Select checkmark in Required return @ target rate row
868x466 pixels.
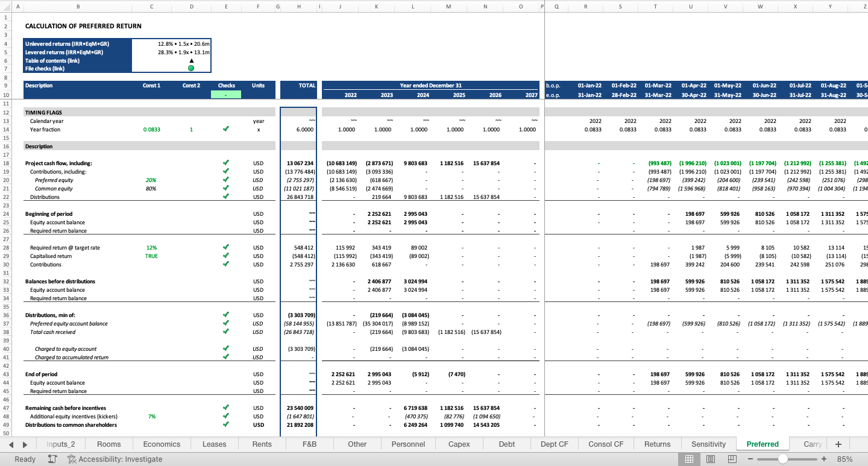226,247
